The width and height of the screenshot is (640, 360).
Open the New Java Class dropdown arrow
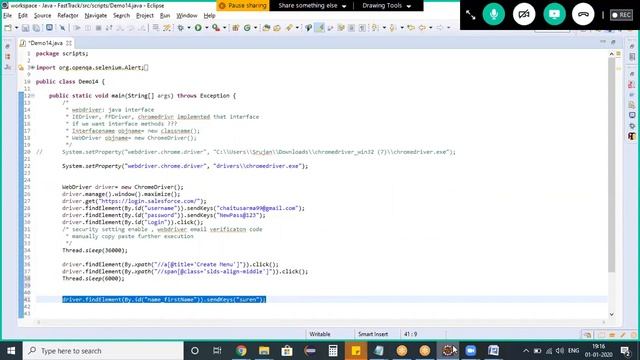[x=256, y=28]
